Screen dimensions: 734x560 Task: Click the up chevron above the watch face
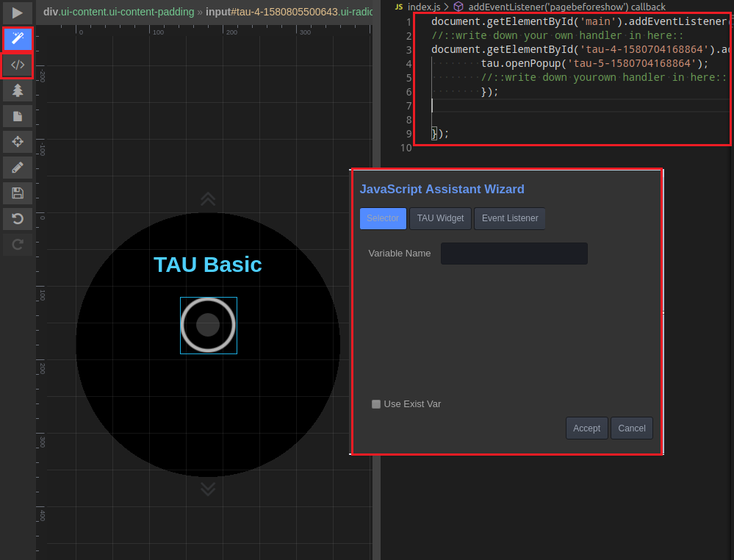(x=208, y=198)
